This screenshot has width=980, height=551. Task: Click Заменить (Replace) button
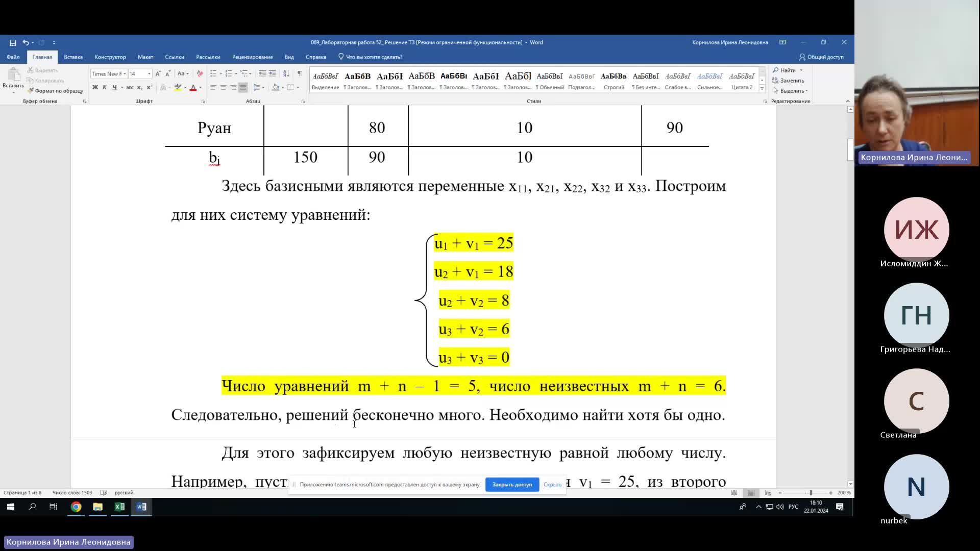tap(789, 81)
